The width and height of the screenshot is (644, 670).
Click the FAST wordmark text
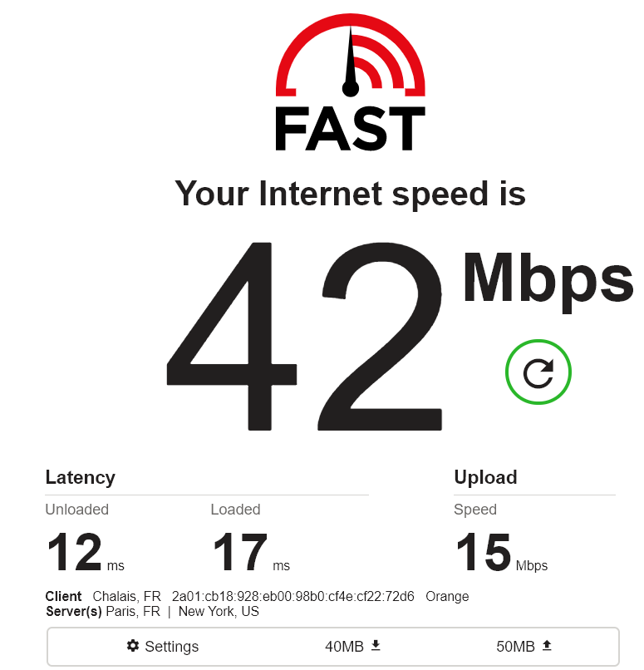350,129
